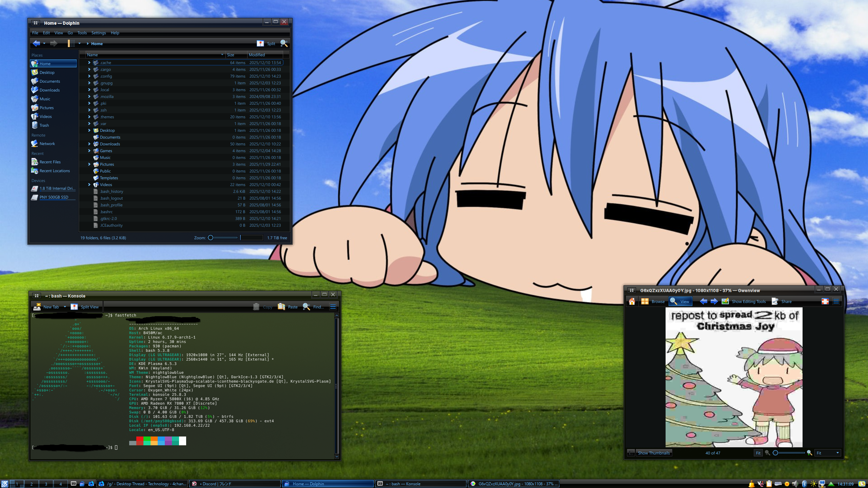Go to next image in Gwenview
Viewport: 868px width, 488px height.
[714, 301]
